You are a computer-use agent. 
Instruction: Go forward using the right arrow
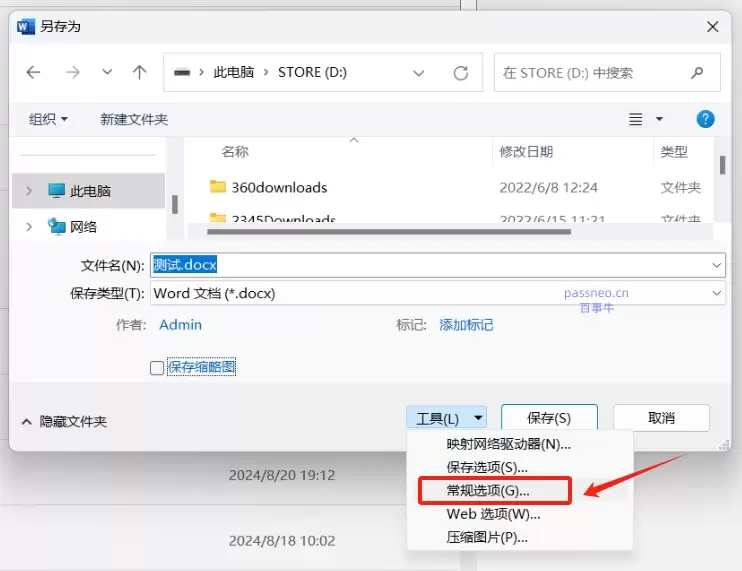click(72, 72)
